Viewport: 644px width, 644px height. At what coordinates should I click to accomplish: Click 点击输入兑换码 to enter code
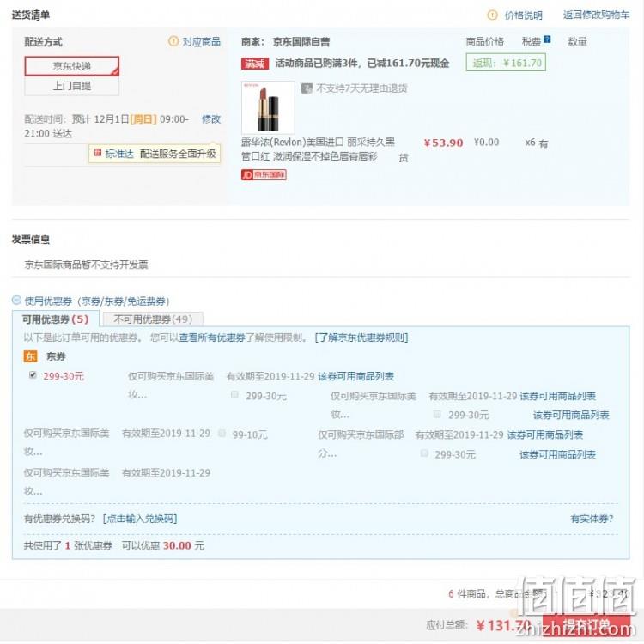coord(140,519)
